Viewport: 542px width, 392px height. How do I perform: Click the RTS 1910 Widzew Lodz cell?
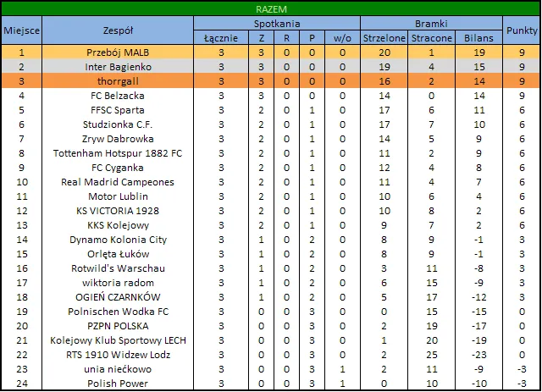[x=117, y=355]
